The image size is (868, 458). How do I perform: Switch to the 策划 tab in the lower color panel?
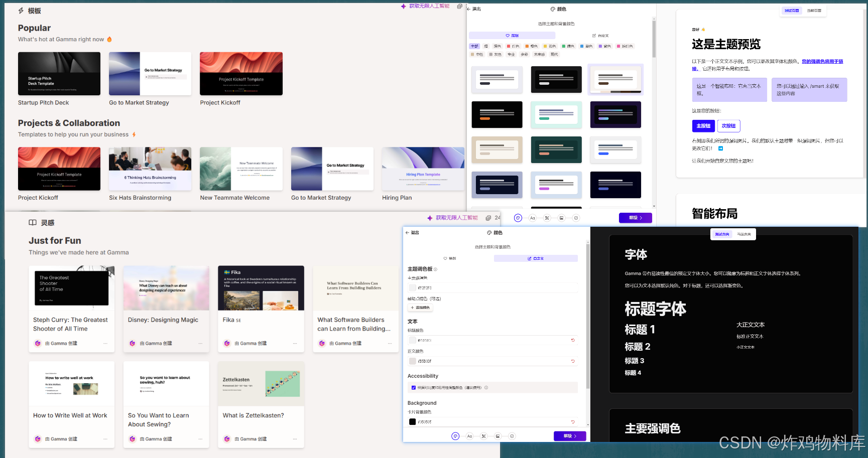[450, 258]
